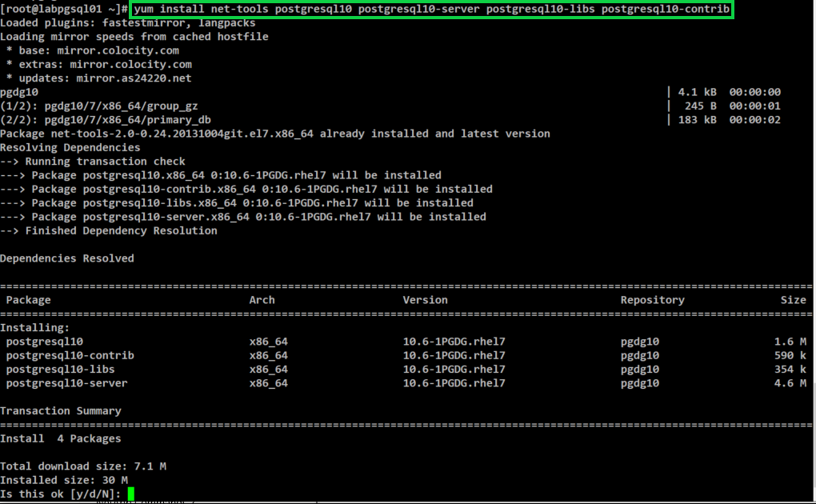Click the Dependencies Resolved text

coord(67,258)
